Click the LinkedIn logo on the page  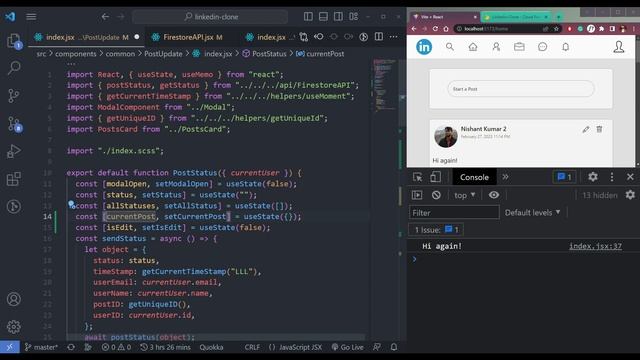tap(424, 47)
